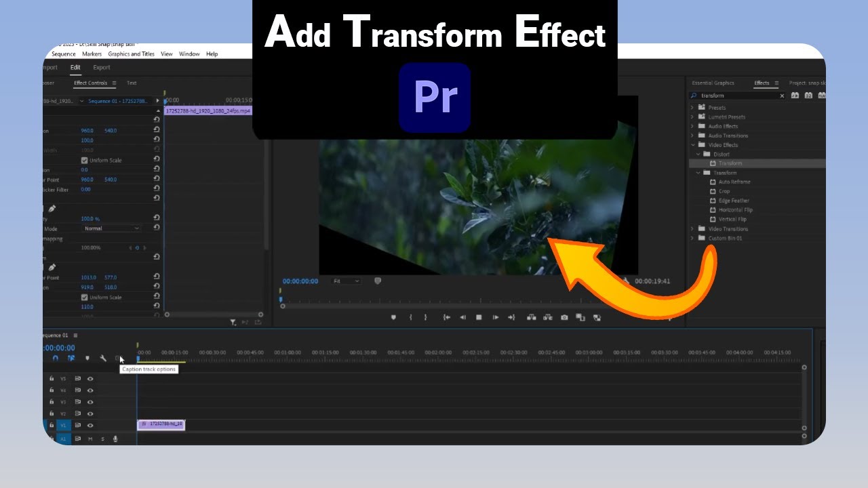Collapse the Video Effects folder
Viewport: 868px width, 488px height.
tap(692, 145)
